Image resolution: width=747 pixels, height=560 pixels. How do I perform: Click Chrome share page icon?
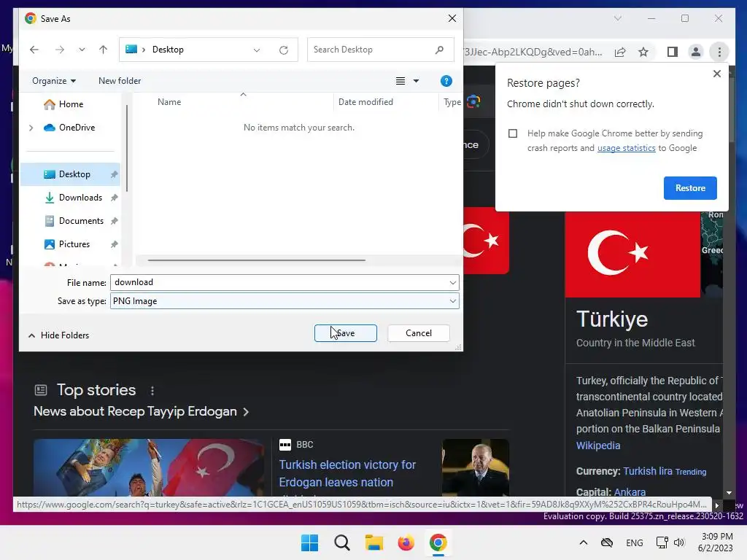[620, 52]
